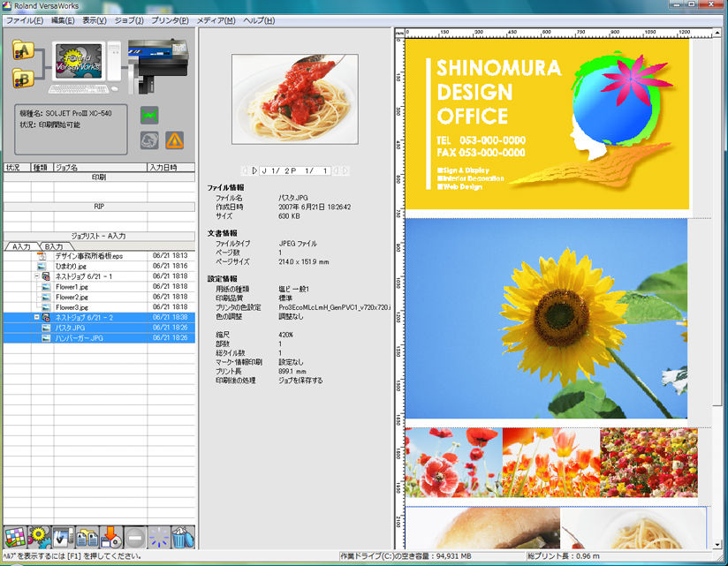Screen dimensions: 728x566
Task: Open the color swatch grid tool
Action: tap(13, 536)
